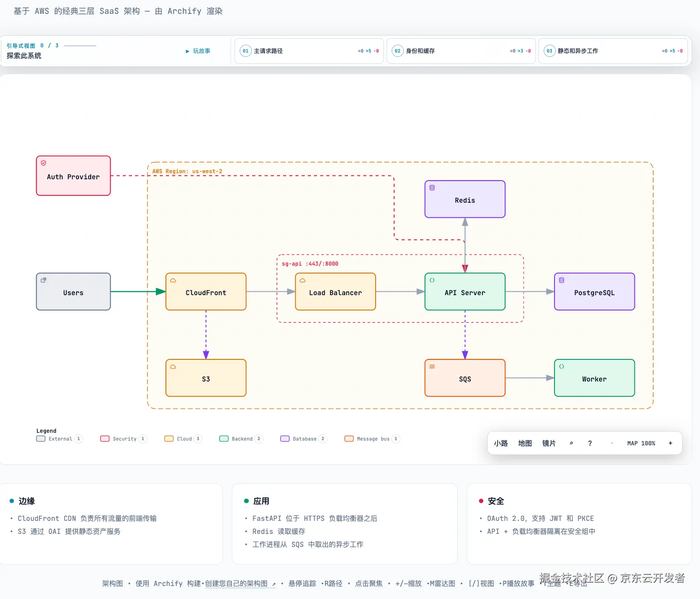This screenshot has width=700, height=599.
Task: Toggle Cloud legend filter
Action: click(x=183, y=439)
